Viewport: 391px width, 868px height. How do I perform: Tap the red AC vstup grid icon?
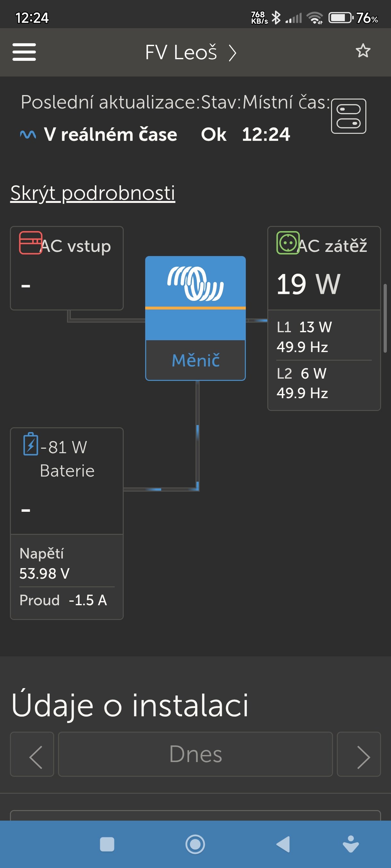pos(30,243)
